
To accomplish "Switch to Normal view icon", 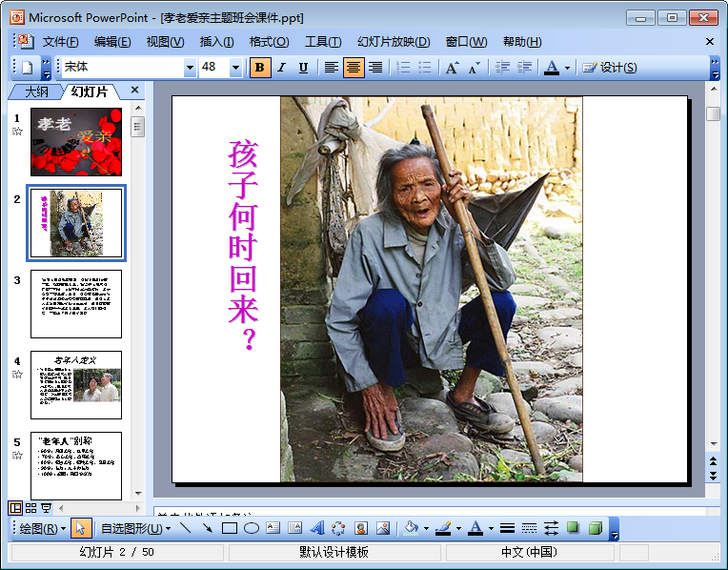I will 15,508.
